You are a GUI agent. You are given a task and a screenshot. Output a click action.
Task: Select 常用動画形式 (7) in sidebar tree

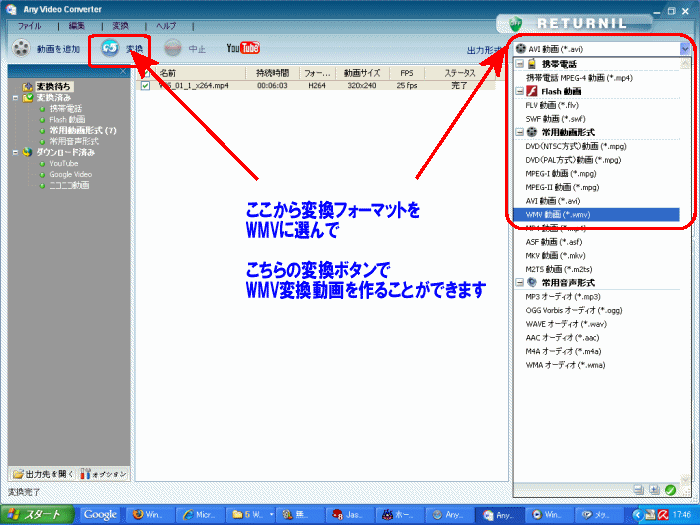[x=83, y=130]
